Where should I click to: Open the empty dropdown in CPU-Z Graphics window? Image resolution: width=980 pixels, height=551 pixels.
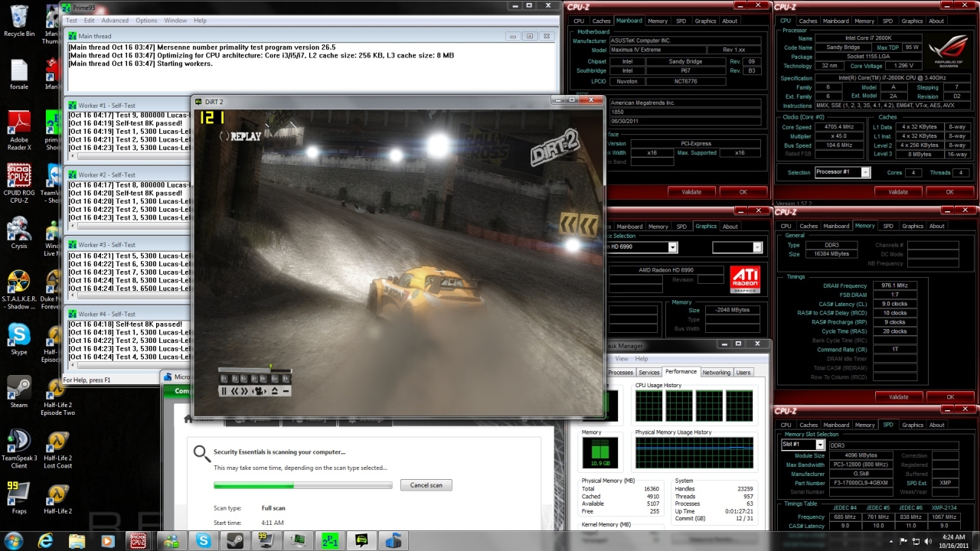click(737, 247)
